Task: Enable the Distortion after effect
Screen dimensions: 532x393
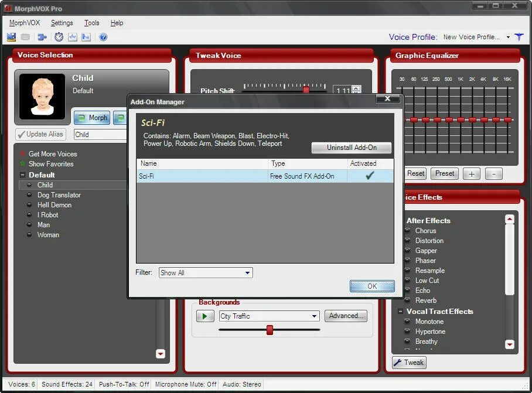Action: (408, 240)
